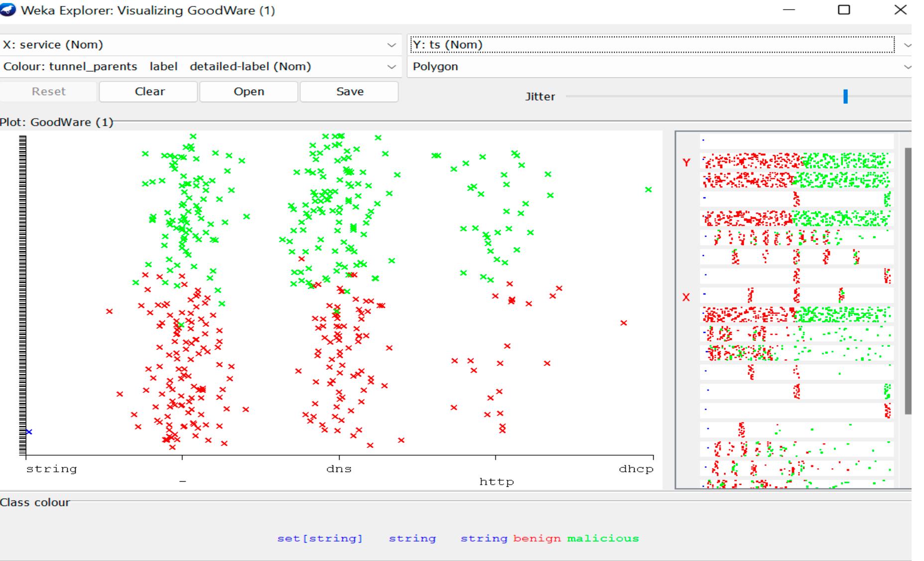
Task: Click the attribute strip marked with red X
Action: (x=796, y=295)
